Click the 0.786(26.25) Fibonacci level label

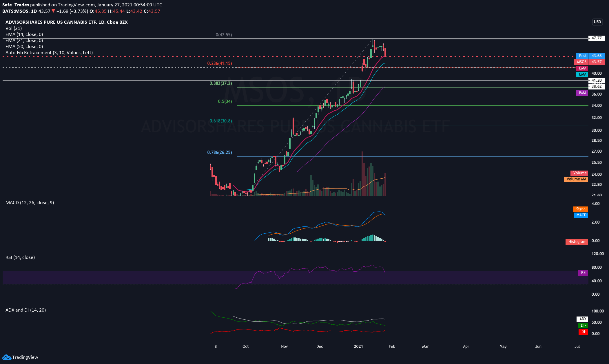tap(220, 153)
